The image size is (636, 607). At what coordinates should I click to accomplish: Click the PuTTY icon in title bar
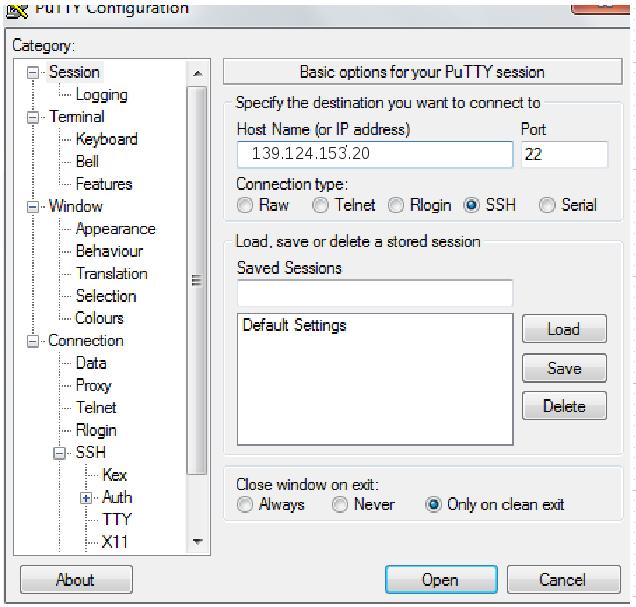(18, 11)
